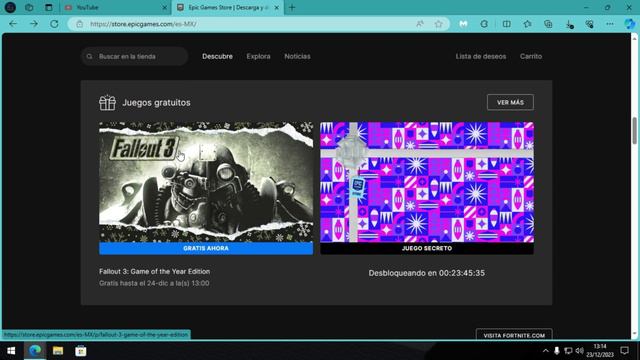Open the Noticias section
640x360 pixels.
[x=298, y=56]
